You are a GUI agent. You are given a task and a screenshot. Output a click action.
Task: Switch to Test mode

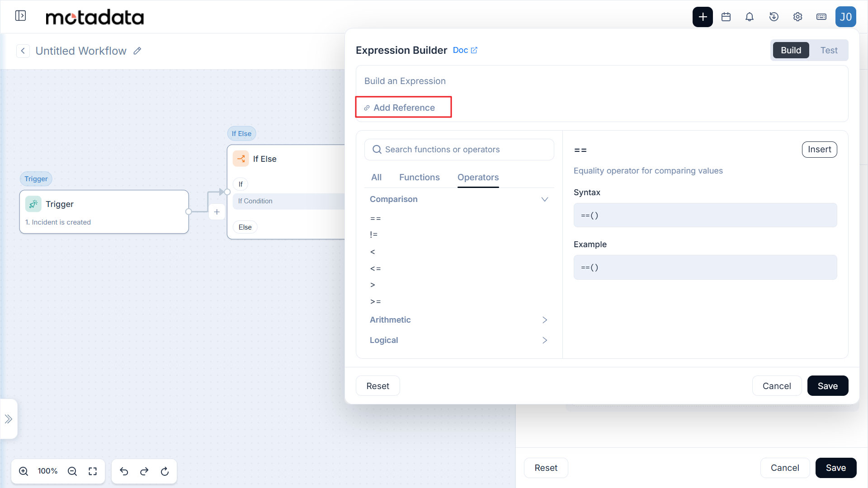tap(829, 50)
